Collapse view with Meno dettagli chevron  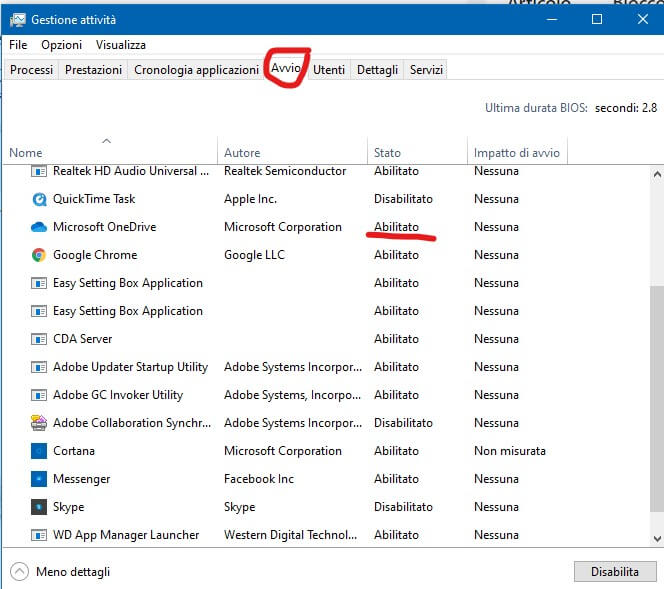(19, 572)
